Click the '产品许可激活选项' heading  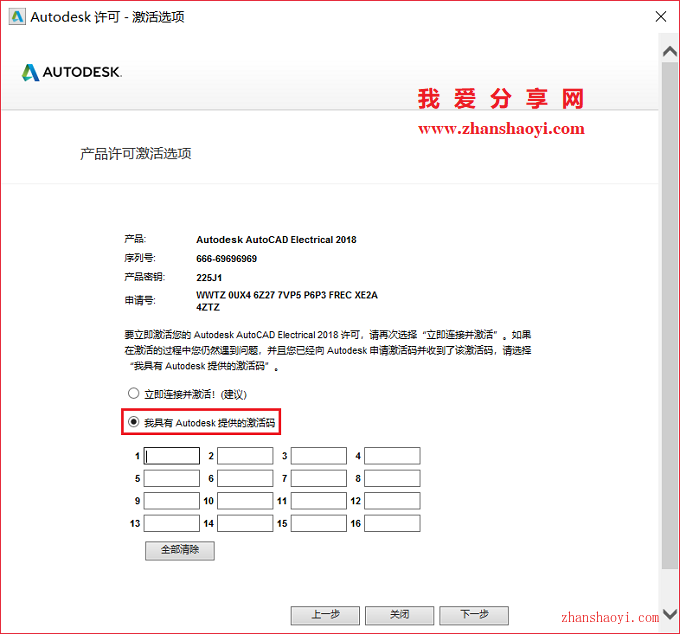136,154
